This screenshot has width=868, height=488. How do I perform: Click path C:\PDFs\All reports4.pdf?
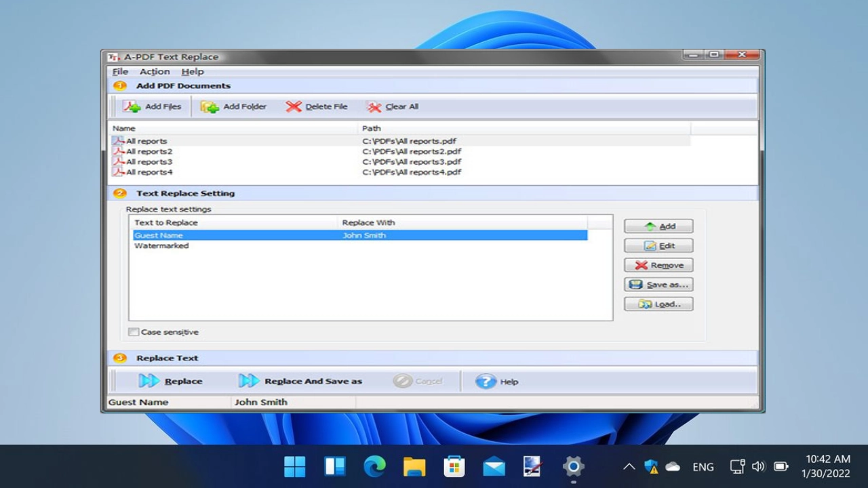coord(412,171)
